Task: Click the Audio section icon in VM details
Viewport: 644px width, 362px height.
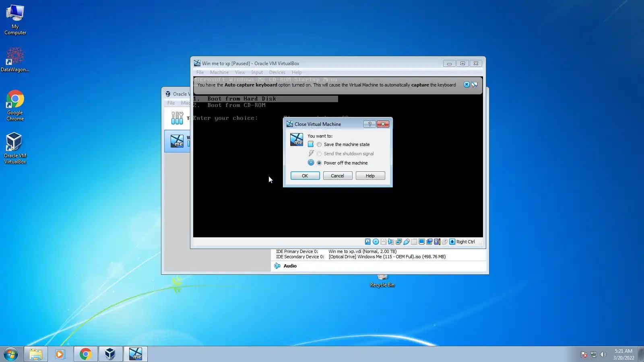Action: 277,266
